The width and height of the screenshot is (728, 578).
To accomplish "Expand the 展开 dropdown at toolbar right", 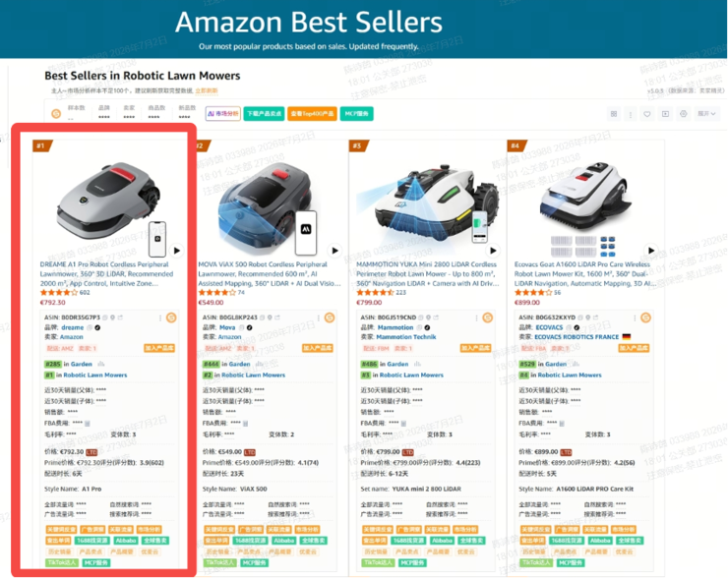I will [x=706, y=114].
